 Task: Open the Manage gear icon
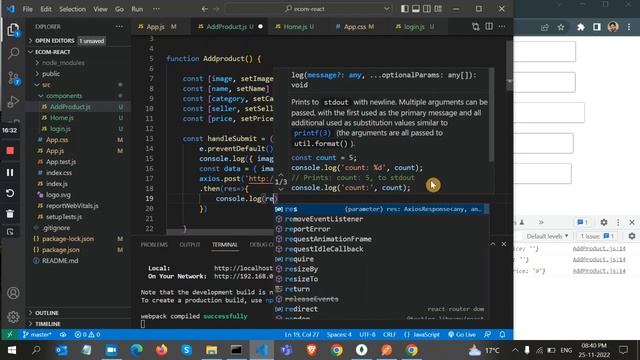tap(13, 316)
